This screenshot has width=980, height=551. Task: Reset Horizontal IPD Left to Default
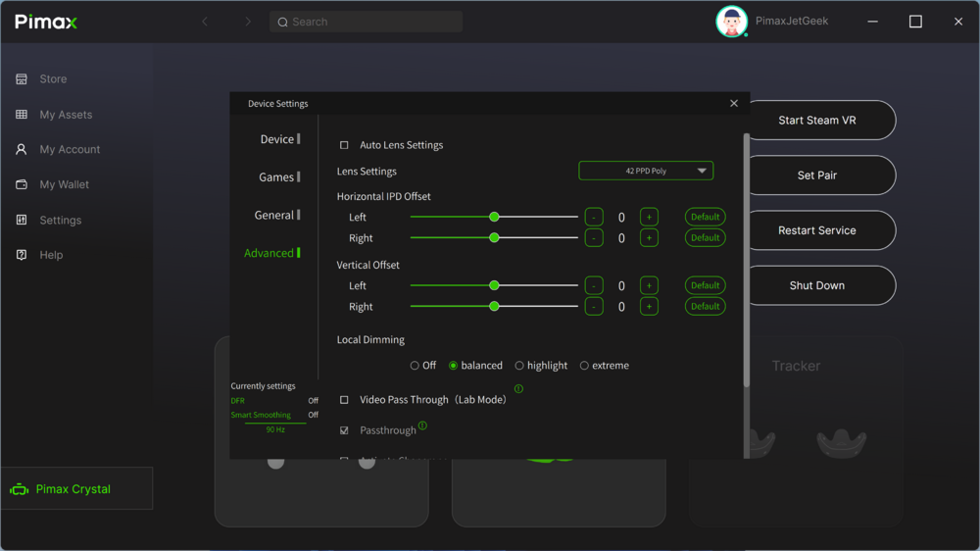(705, 217)
